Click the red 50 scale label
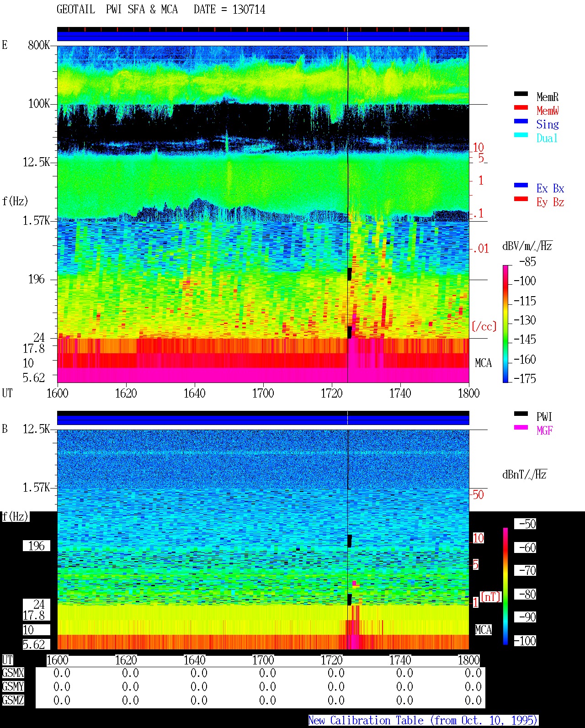 [478, 494]
